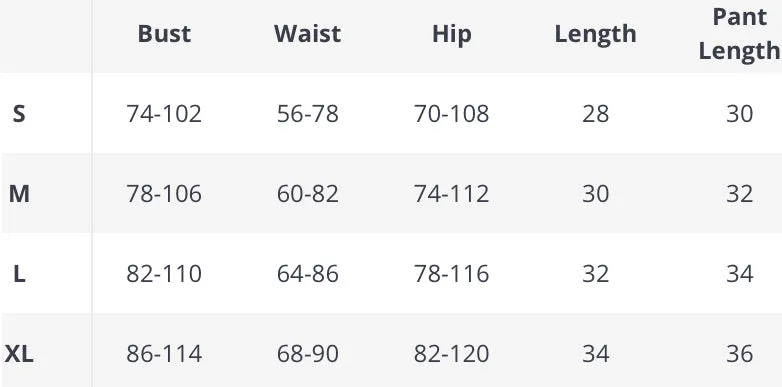Click the Bust column header
Image resolution: width=782 pixels, height=387 pixels.
[164, 34]
